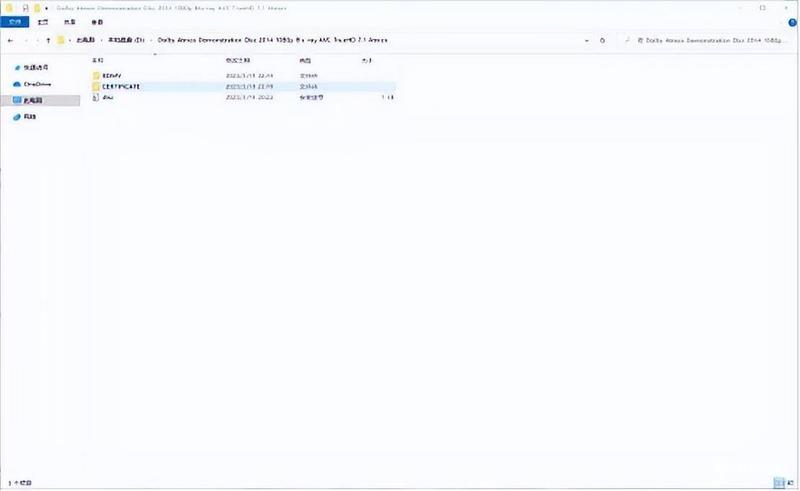Screen dimensions: 800x491
Task: Go back with the left arrow
Action: pos(11,40)
